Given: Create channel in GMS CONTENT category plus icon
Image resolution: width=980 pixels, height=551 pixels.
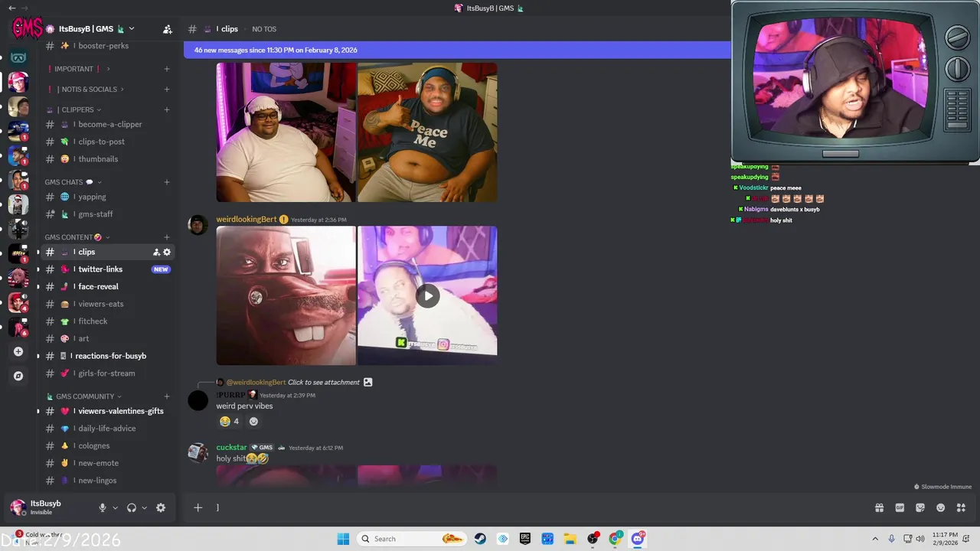Looking at the screenshot, I should [x=167, y=237].
